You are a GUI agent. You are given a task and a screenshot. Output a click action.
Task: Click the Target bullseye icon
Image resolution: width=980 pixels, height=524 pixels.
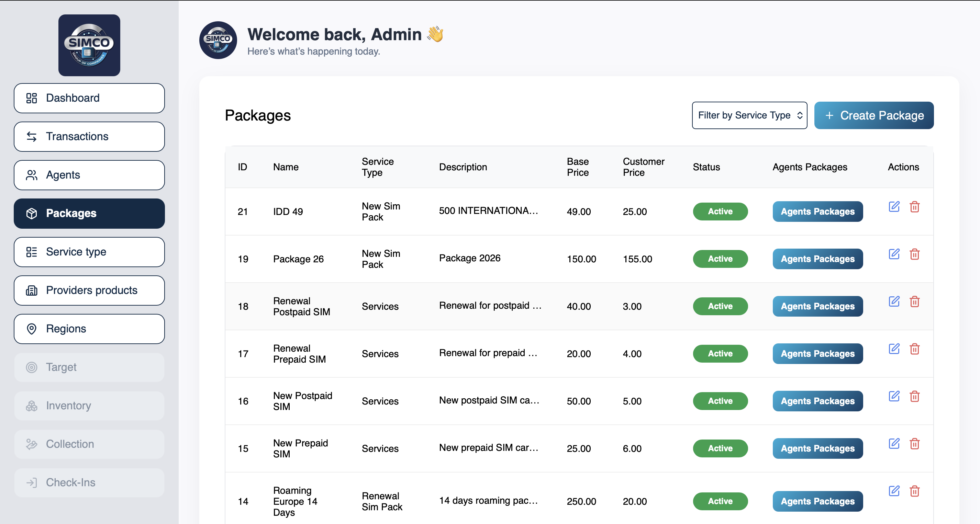(x=31, y=367)
